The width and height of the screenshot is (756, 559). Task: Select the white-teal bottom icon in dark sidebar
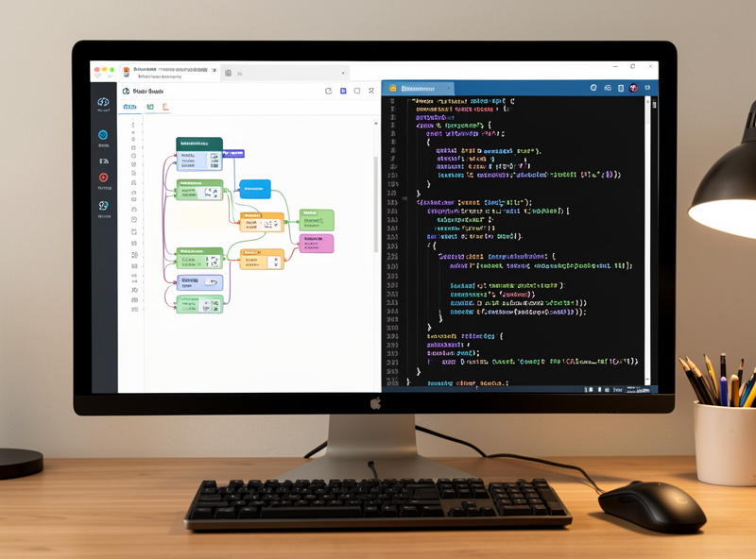point(103,206)
